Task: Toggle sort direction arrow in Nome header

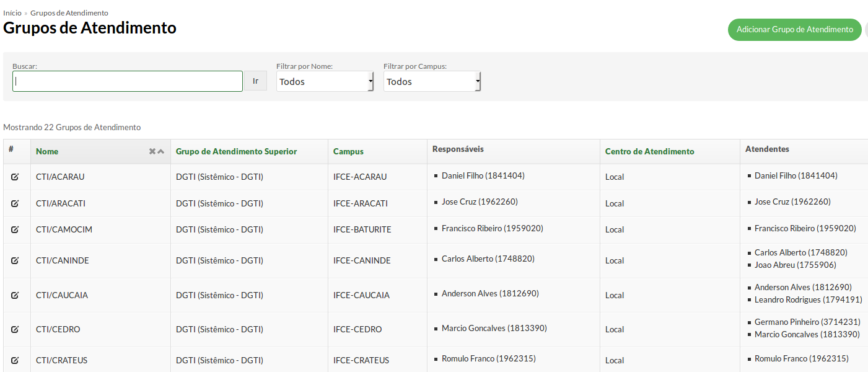Action: pos(161,151)
